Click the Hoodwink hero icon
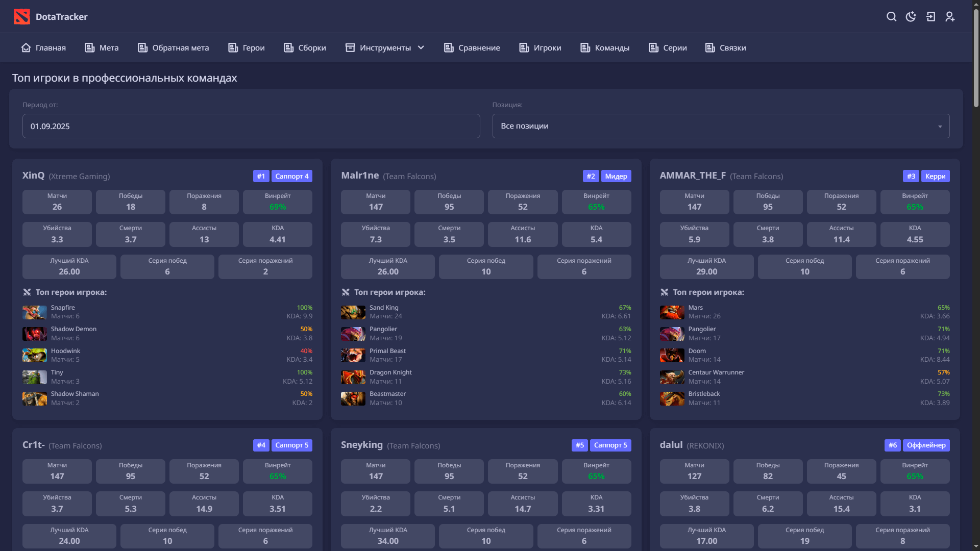The height and width of the screenshot is (551, 980). [35, 355]
